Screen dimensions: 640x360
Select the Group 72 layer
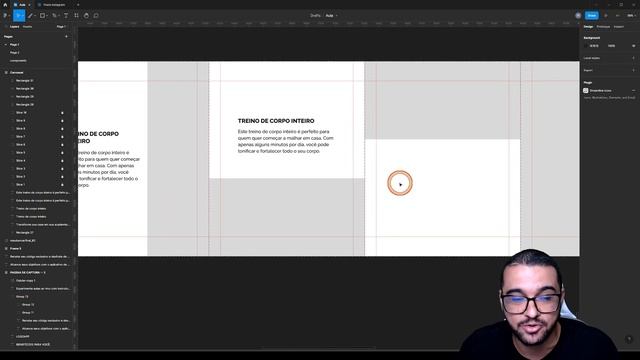28,304
